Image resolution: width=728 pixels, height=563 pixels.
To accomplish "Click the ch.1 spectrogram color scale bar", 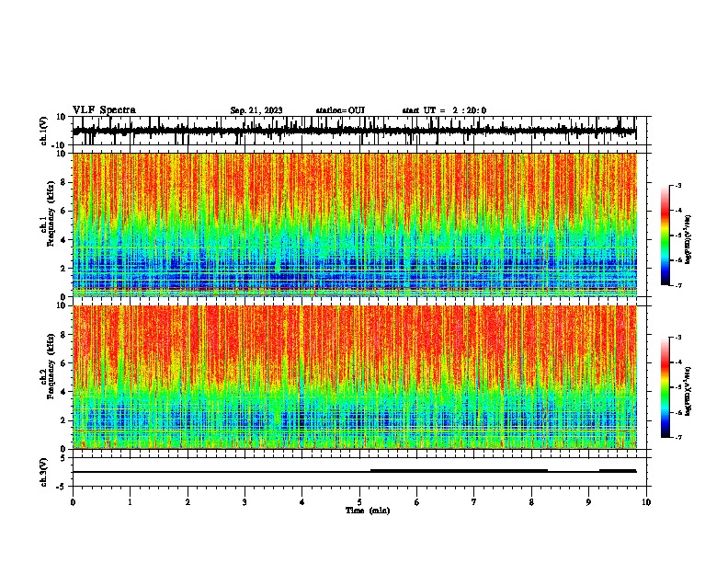I will [x=665, y=236].
